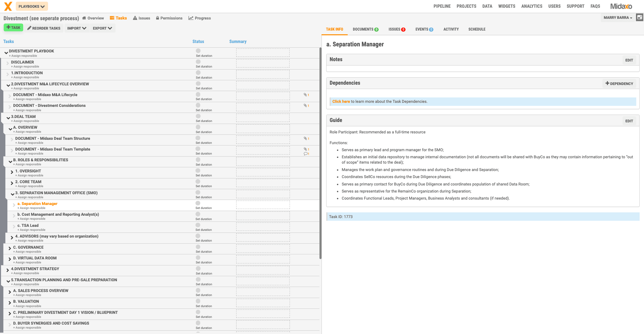Screen dimensions: 644x334
Task: Open the Analytics menu
Action: tap(531, 6)
